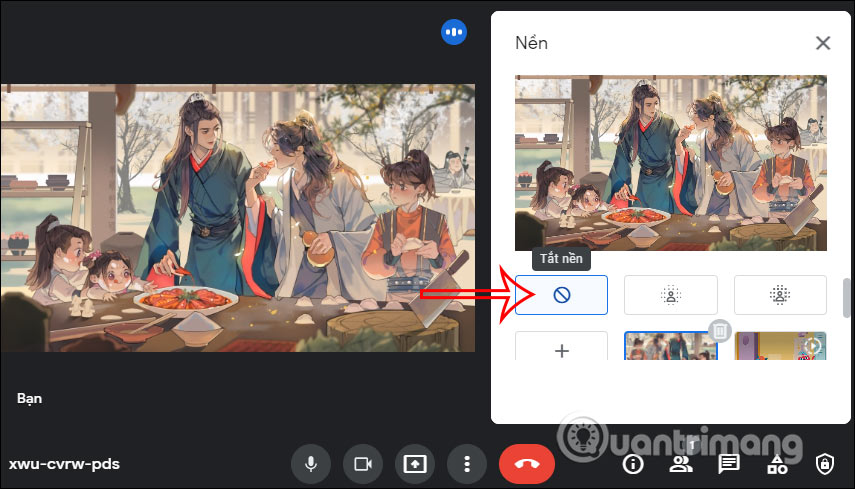Click the Bạn name label
Screen dimensions: 855x489
tap(29, 399)
